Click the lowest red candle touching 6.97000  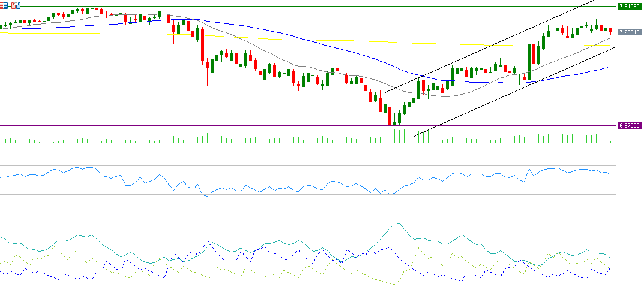pyautogui.click(x=391, y=115)
